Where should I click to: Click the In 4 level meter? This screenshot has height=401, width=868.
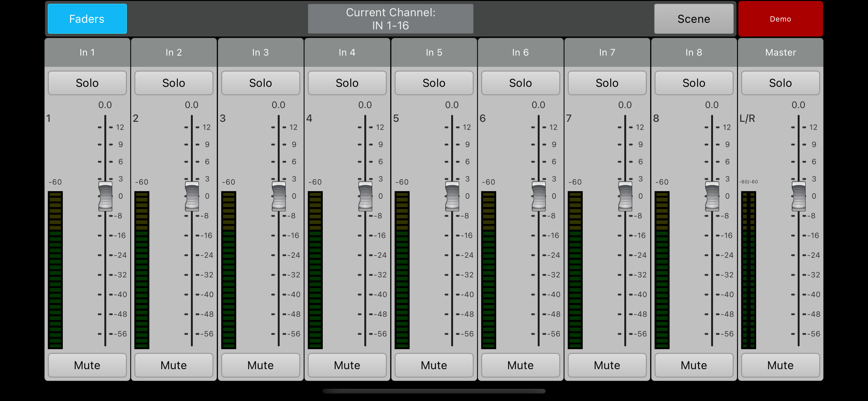pyautogui.click(x=315, y=270)
